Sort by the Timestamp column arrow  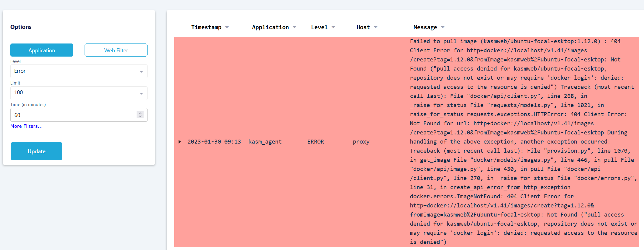pos(227,27)
